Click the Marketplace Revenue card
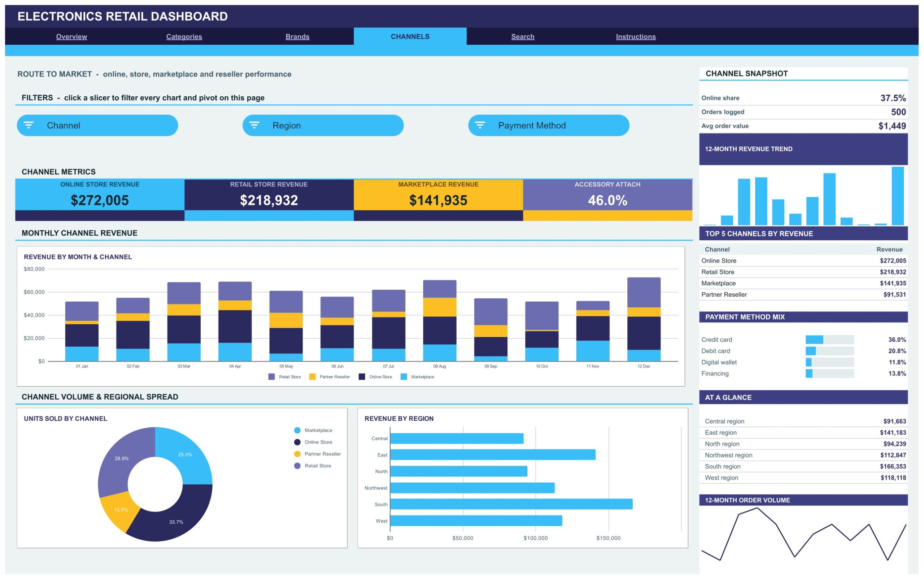924x579 pixels. 438,200
